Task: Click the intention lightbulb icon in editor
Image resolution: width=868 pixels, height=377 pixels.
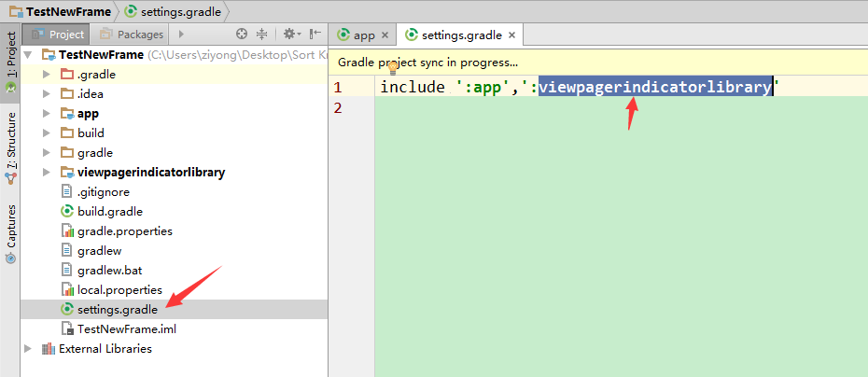Action: [x=393, y=69]
